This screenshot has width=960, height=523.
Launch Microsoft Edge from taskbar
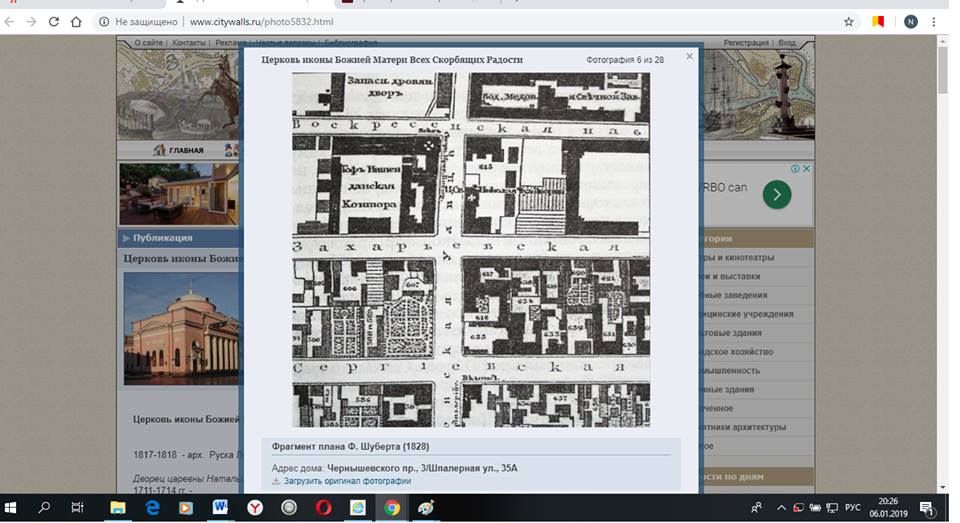[x=152, y=508]
